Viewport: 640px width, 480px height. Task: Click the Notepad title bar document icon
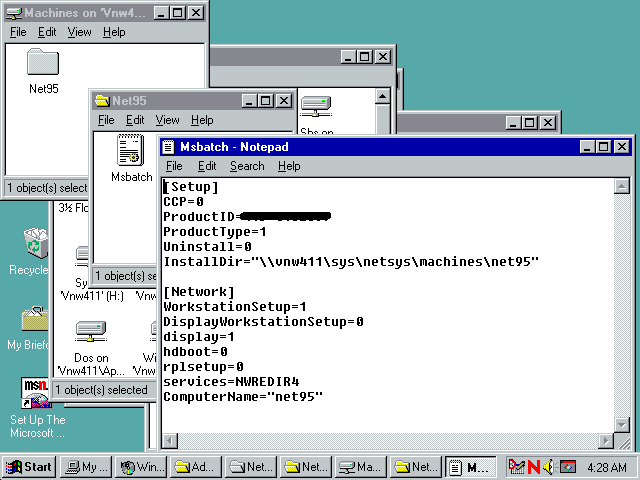pyautogui.click(x=168, y=147)
